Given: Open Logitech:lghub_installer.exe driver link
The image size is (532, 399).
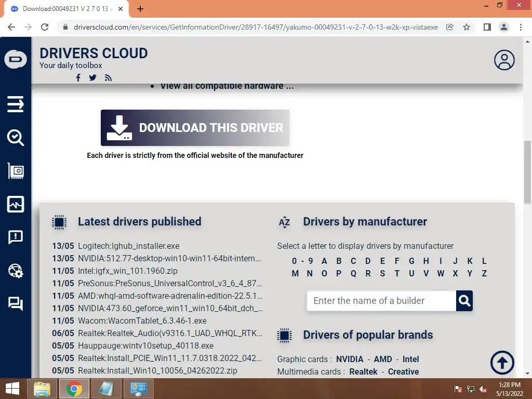Looking at the screenshot, I should coord(129,246).
